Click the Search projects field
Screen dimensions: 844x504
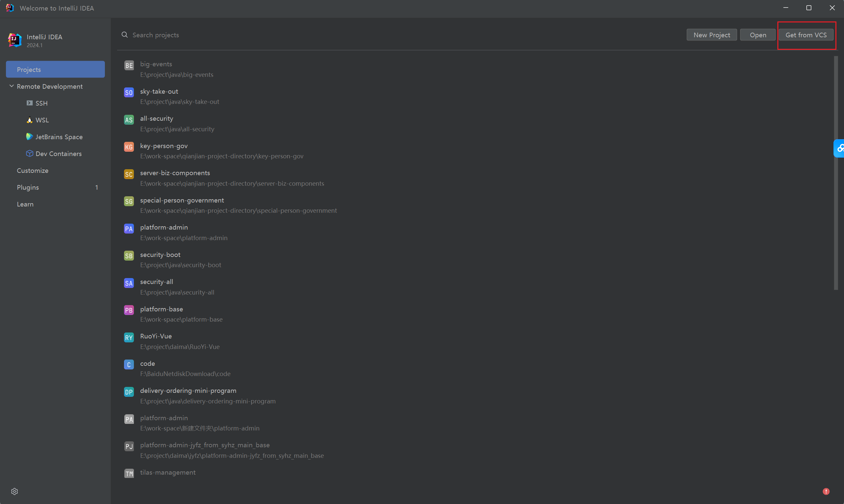(401, 35)
